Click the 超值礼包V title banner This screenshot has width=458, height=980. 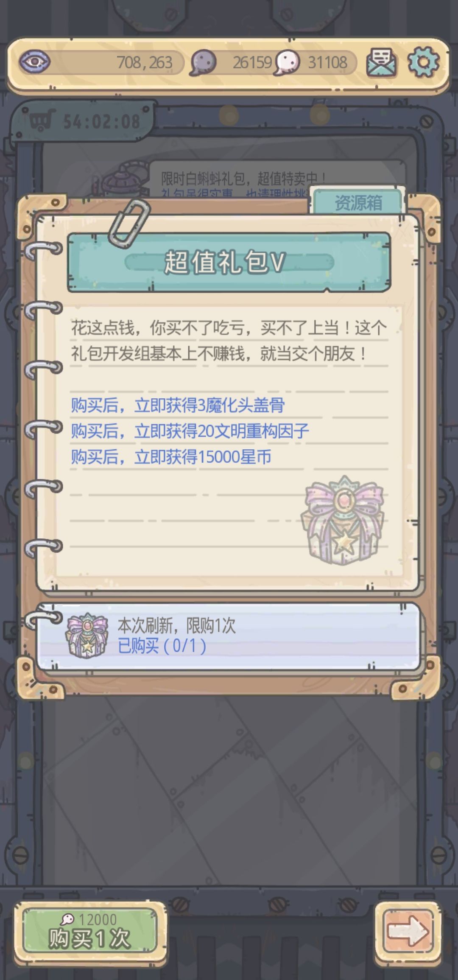click(229, 262)
